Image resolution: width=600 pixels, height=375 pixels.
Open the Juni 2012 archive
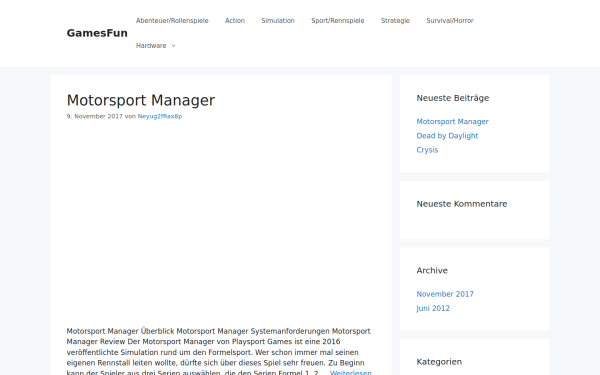pos(433,308)
